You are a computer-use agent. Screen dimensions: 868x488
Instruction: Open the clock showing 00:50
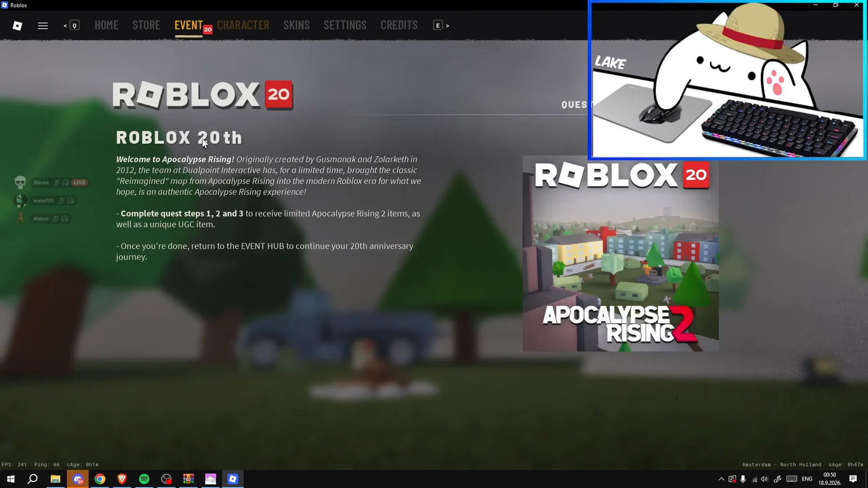tap(829, 479)
